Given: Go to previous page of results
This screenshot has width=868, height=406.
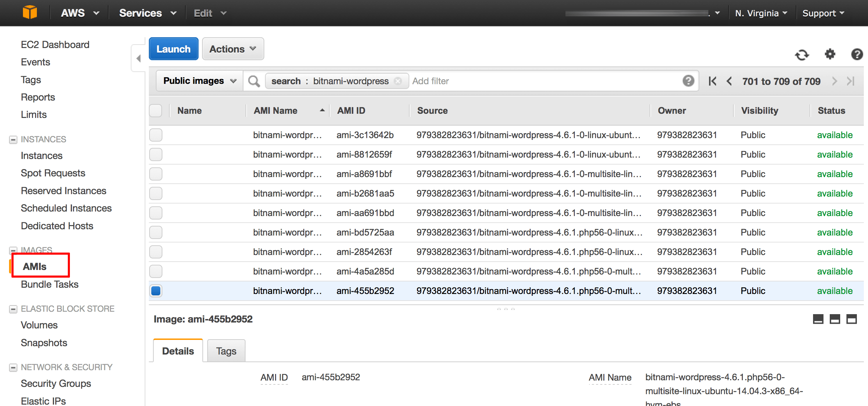Looking at the screenshot, I should tap(729, 81).
